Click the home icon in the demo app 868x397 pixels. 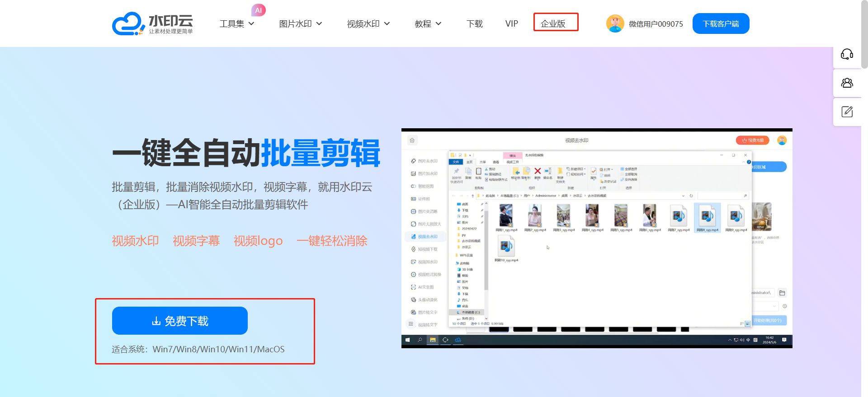coord(412,140)
